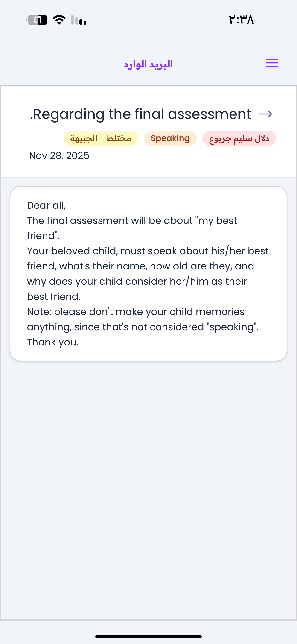Screen dimensions: 297x644
Task: Tap the 'Dear all,' greeting line
Action: pyautogui.click(x=47, y=205)
